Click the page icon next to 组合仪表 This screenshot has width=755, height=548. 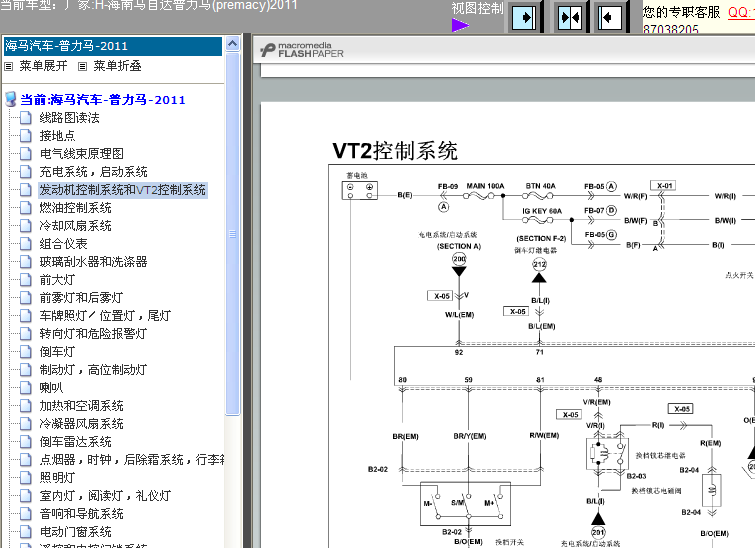[x=26, y=244]
